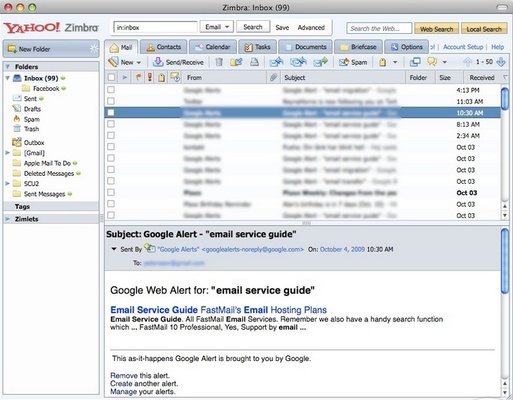Screen dimensions: 513x400
Task: Collapse message header with Sent By triangle
Action: (x=114, y=249)
